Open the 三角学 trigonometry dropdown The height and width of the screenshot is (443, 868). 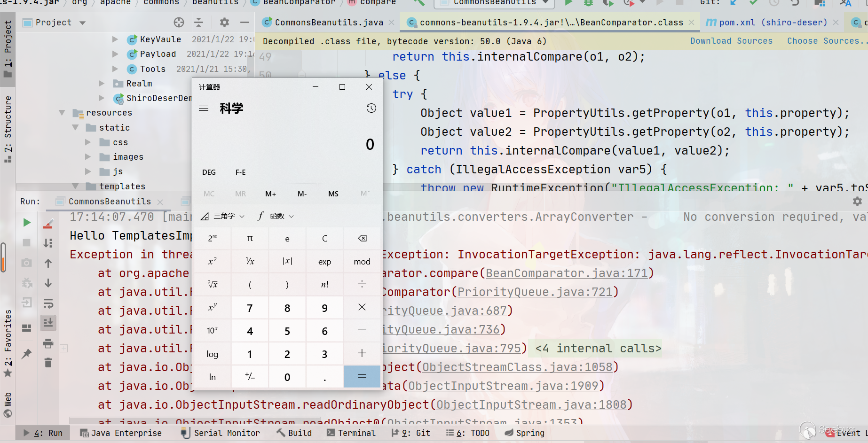click(223, 216)
